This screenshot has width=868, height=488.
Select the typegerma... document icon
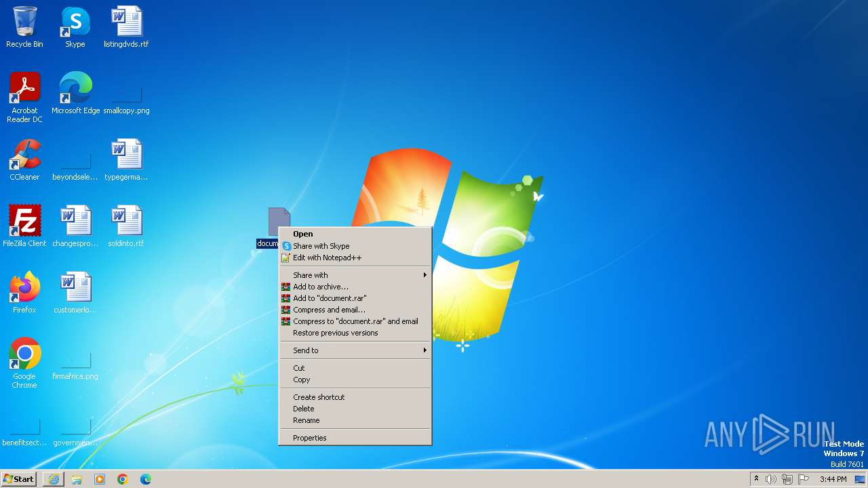(x=126, y=160)
